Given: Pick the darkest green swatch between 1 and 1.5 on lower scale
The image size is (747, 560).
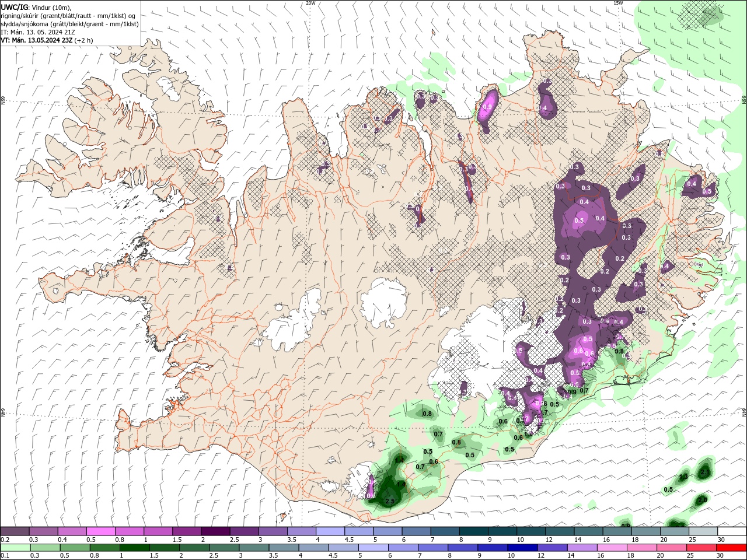Looking at the screenshot, I should [135, 548].
